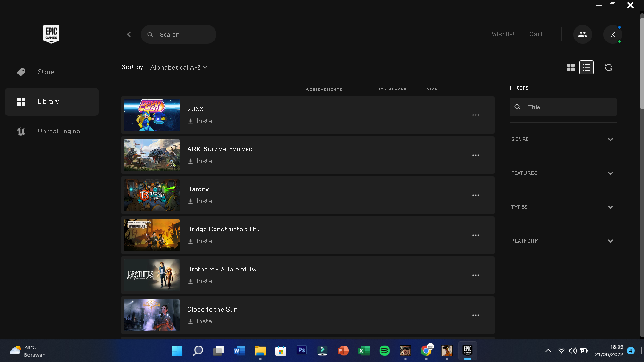Viewport: 644px width, 362px height.
Task: Open the notification center badge
Action: pyautogui.click(x=631, y=351)
